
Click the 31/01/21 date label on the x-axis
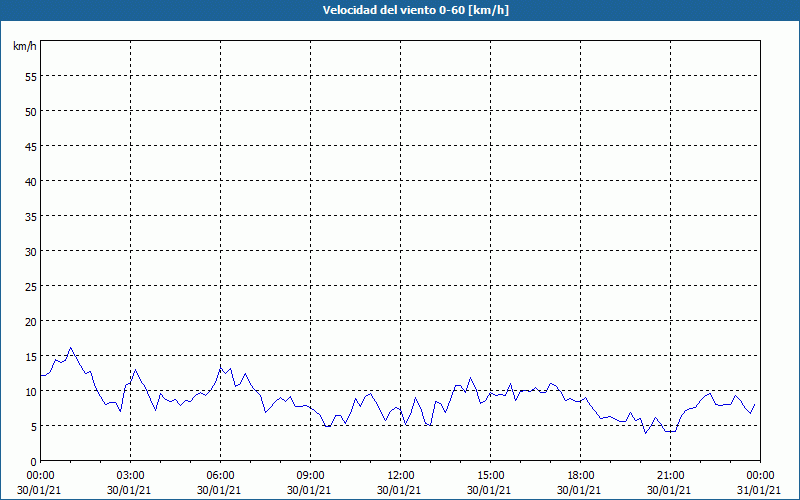[760, 489]
